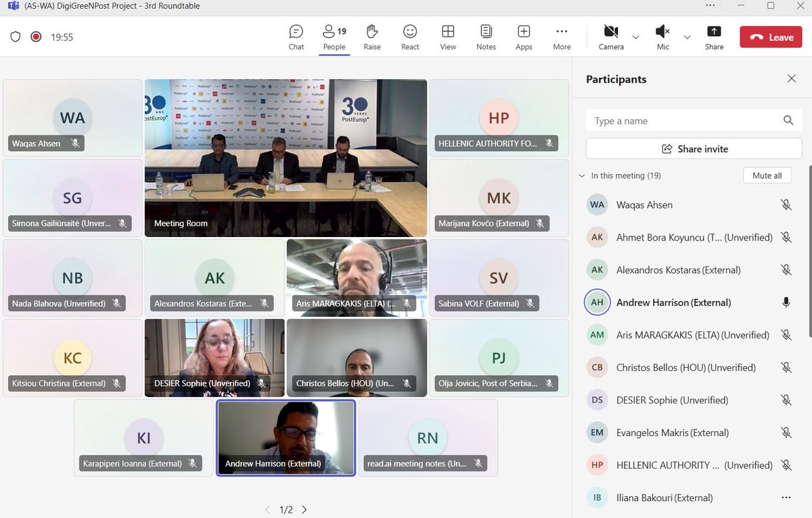Image resolution: width=812 pixels, height=518 pixels.
Task: Open the Camera options dropdown
Action: (635, 39)
